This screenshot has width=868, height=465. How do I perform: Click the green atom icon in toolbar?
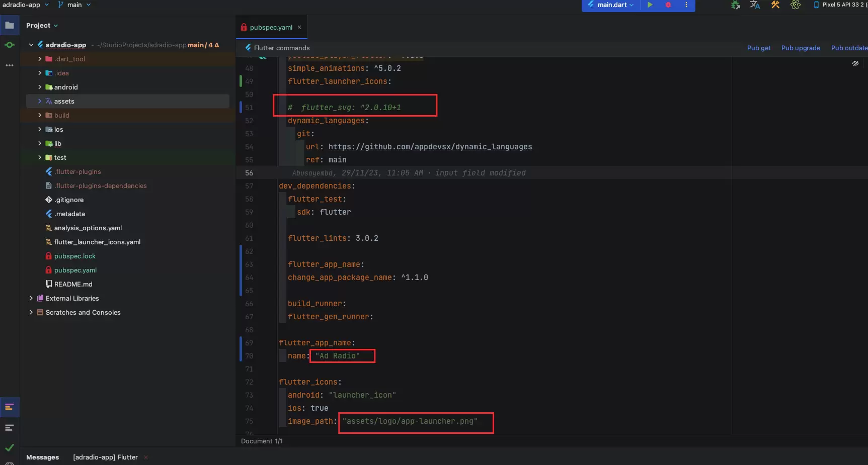[795, 5]
